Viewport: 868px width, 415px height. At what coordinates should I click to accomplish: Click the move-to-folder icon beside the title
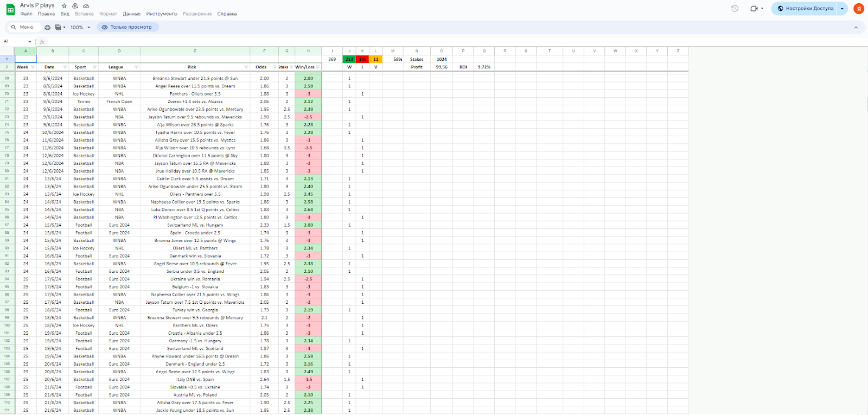click(75, 5)
